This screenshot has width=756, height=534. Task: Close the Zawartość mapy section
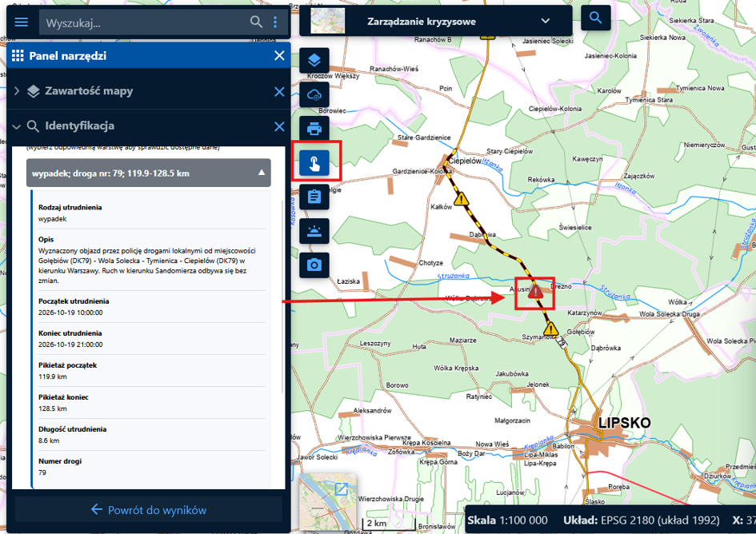tap(279, 92)
